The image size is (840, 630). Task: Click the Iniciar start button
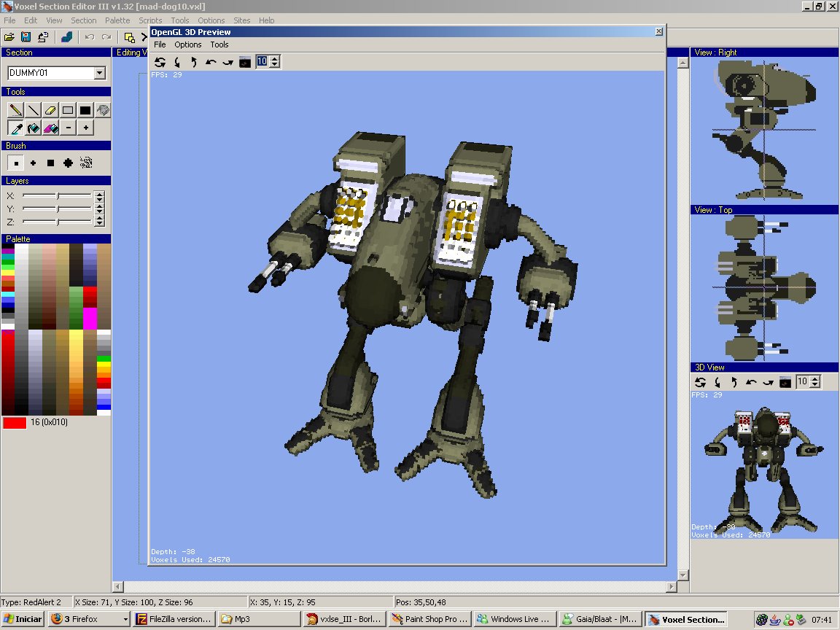pos(23,619)
